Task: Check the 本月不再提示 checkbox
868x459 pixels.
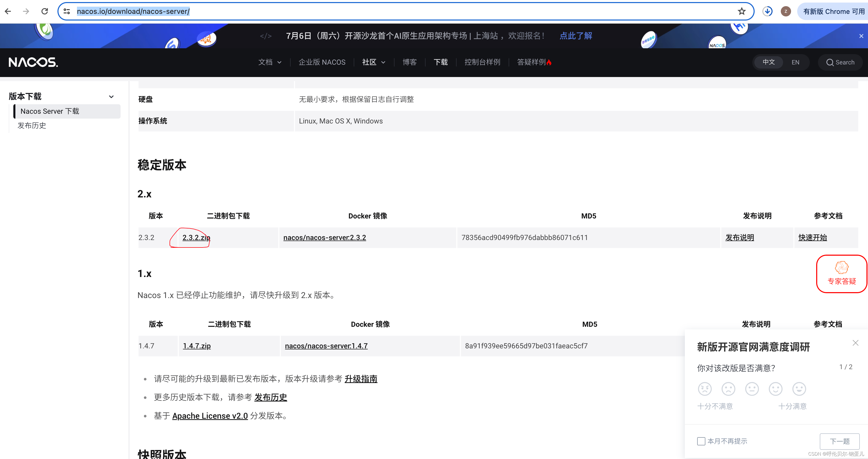Action: click(x=701, y=441)
